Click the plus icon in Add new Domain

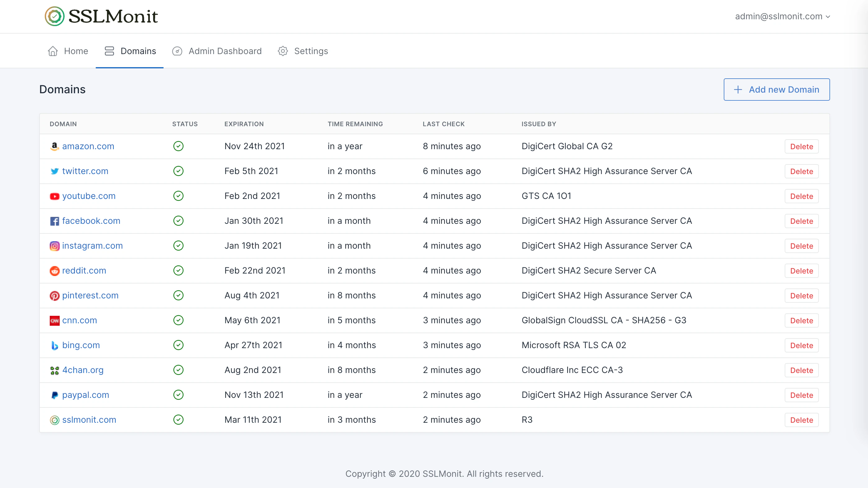[738, 90]
